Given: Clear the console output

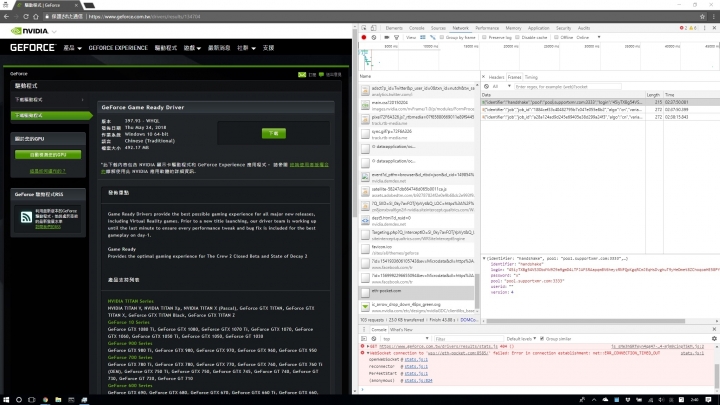Looking at the screenshot, I should [374, 338].
